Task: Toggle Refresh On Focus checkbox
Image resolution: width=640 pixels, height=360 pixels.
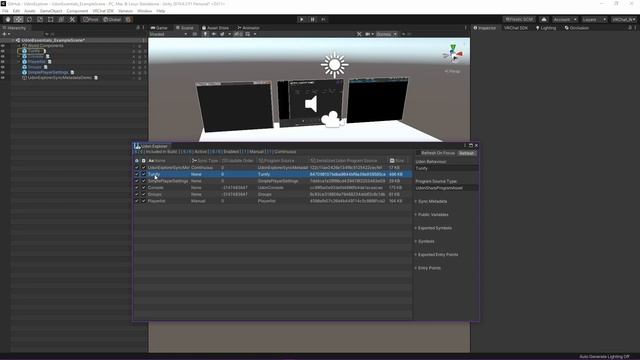Action: click(x=418, y=153)
